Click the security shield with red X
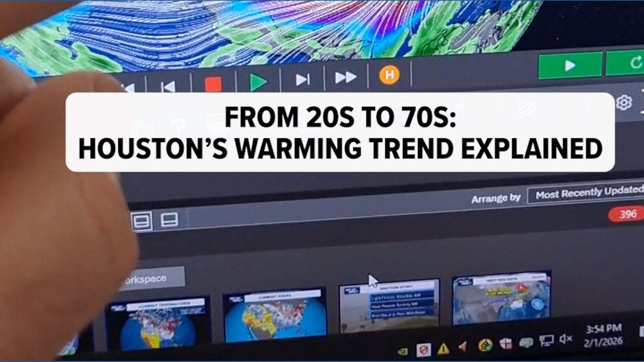This screenshot has height=362, width=644. [506, 344]
